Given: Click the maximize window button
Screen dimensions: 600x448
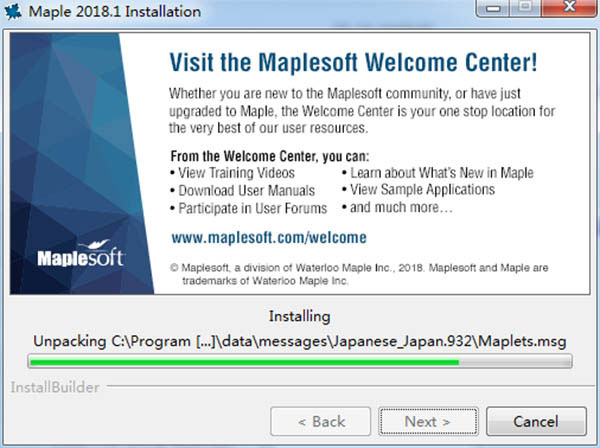Looking at the screenshot, I should (525, 8).
